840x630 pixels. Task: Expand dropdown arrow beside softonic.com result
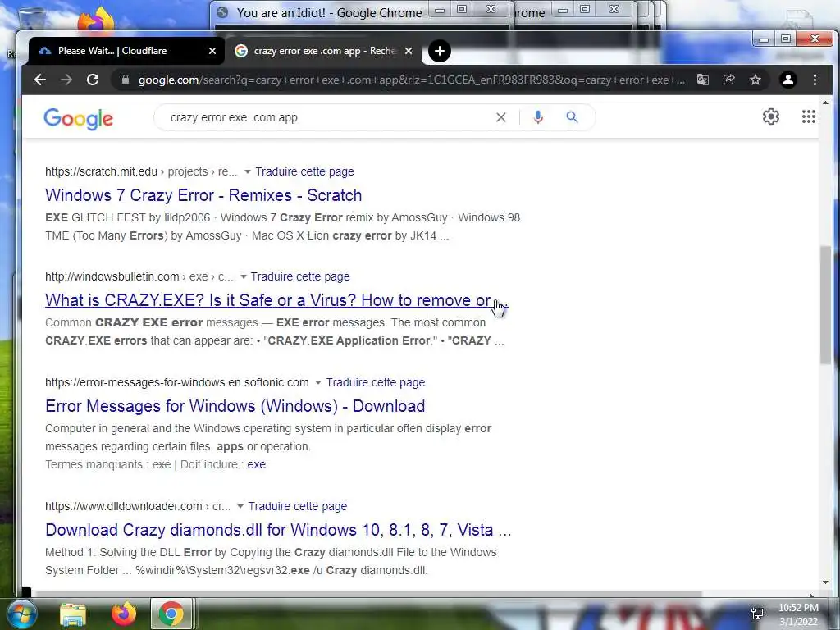point(318,382)
